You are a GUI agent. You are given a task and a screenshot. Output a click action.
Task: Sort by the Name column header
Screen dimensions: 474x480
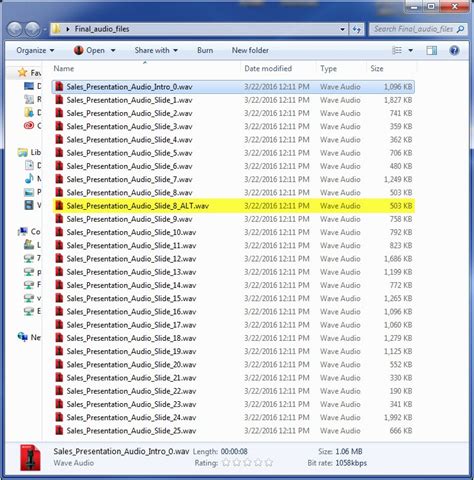[64, 68]
